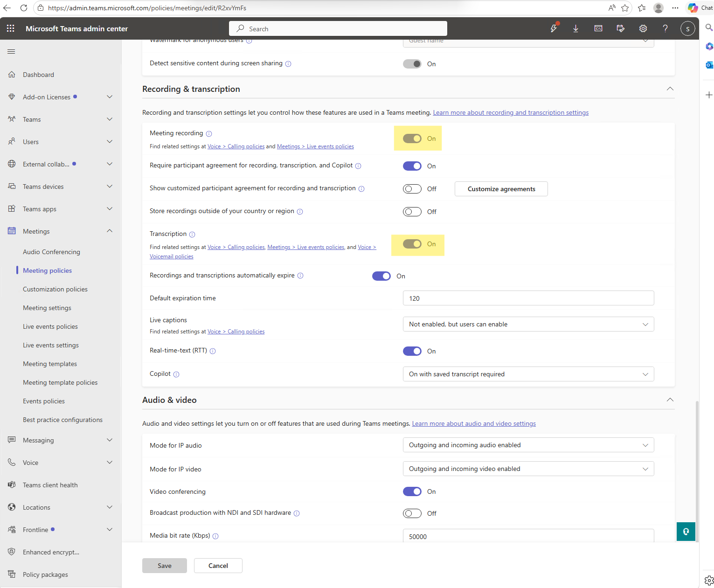The image size is (714, 588).
Task: Open the Help question mark icon
Action: (x=665, y=28)
